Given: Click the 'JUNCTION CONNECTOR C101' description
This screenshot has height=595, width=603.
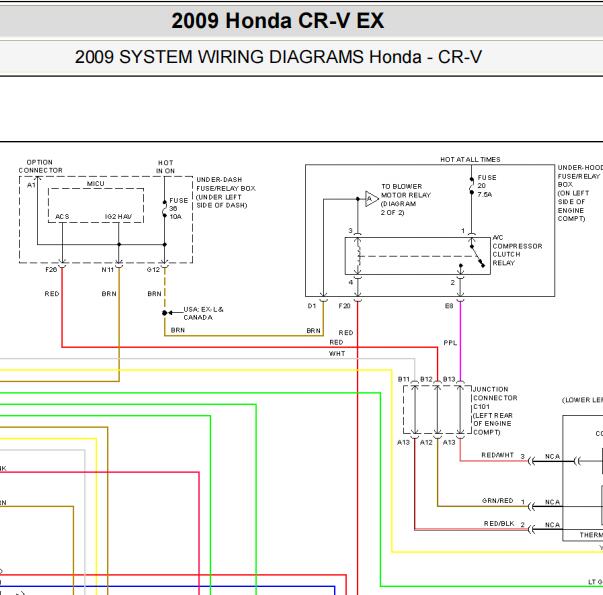Looking at the screenshot, I should coord(495,411).
